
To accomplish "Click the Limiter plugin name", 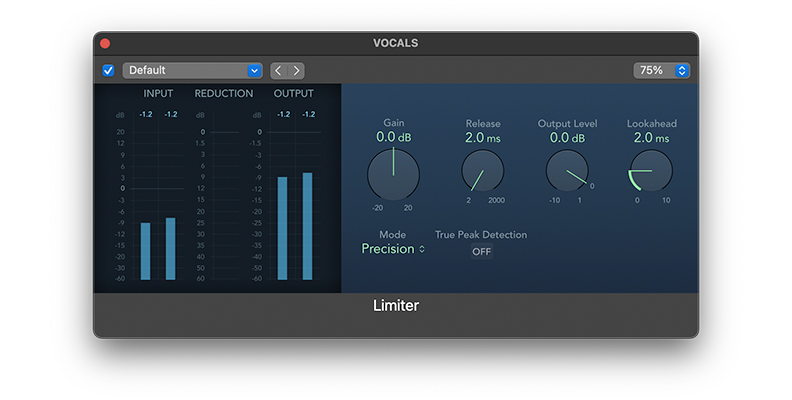I will tap(396, 306).
